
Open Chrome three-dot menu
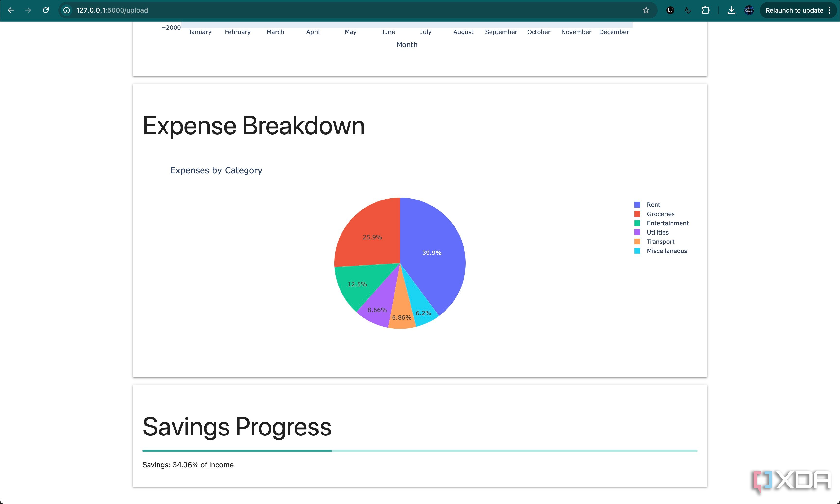pos(829,10)
